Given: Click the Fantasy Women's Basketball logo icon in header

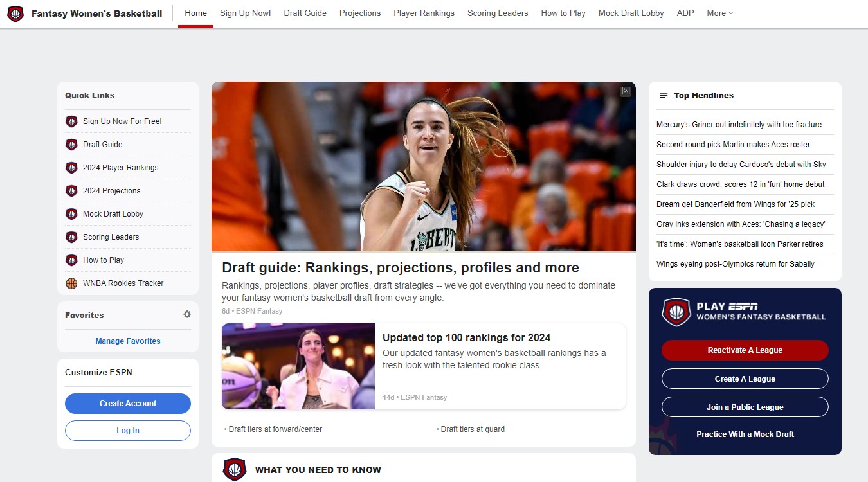Looking at the screenshot, I should (x=15, y=13).
